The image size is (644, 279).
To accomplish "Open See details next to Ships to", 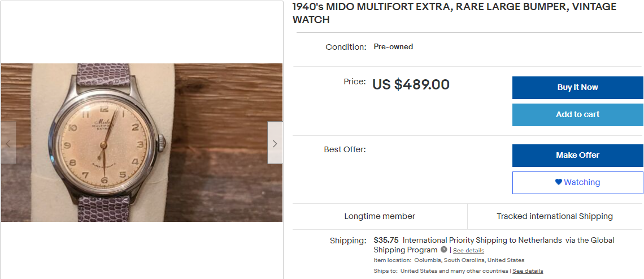I will (528, 271).
